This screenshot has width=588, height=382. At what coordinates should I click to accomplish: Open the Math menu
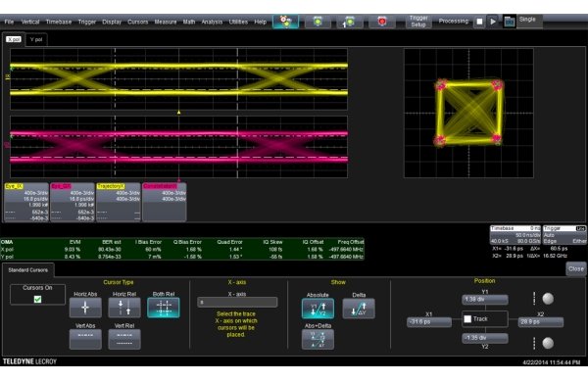coord(189,22)
